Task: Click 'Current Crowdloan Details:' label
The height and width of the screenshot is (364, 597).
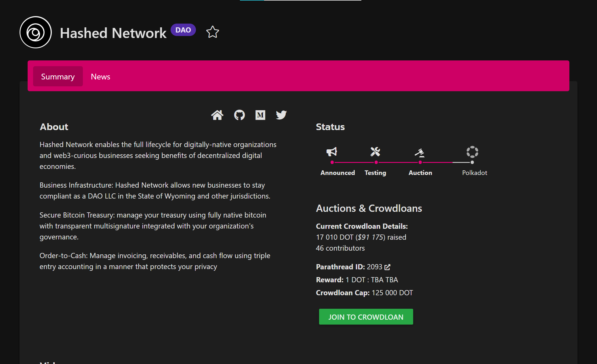Action: pos(362,226)
